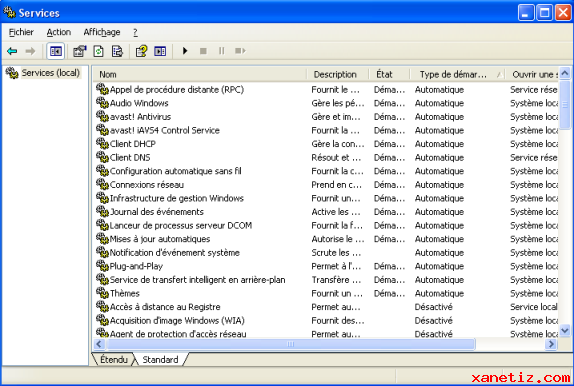The width and height of the screenshot is (574, 386).
Task: Maximize the Services window
Action: pos(544,13)
